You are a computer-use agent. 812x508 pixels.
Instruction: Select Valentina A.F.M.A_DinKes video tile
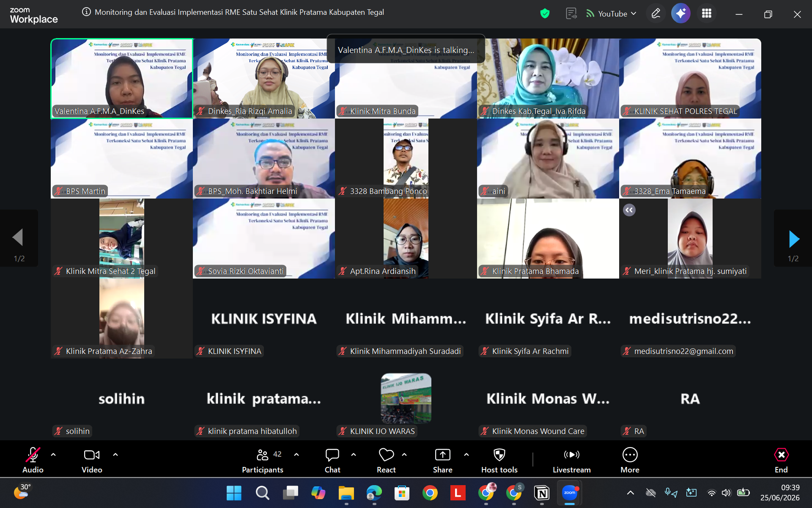[x=122, y=78]
